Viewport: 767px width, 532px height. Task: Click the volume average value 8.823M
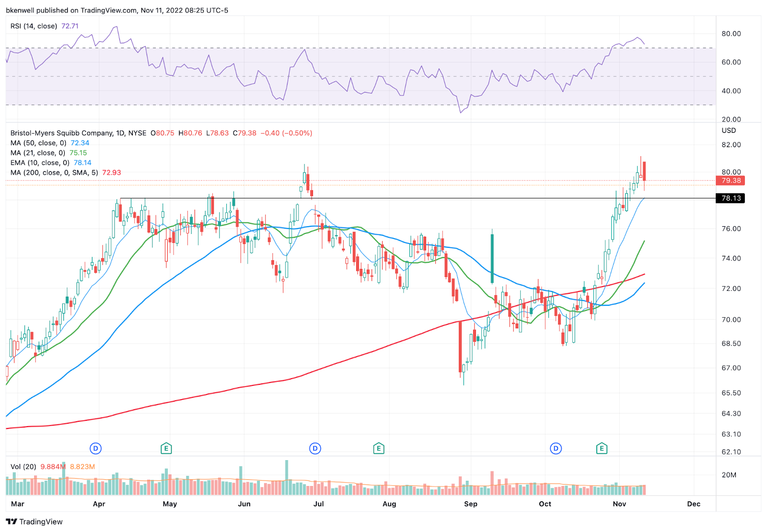click(x=82, y=466)
